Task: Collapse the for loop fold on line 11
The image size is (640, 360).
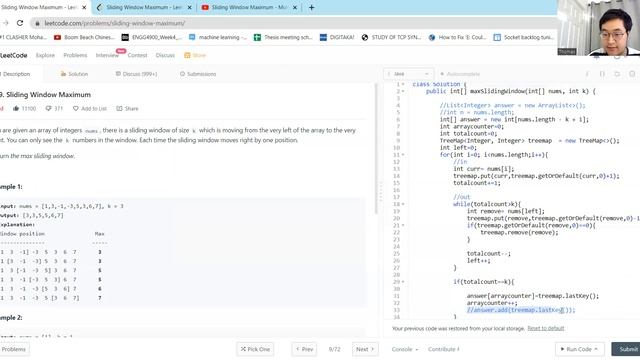Action: tap(403, 155)
